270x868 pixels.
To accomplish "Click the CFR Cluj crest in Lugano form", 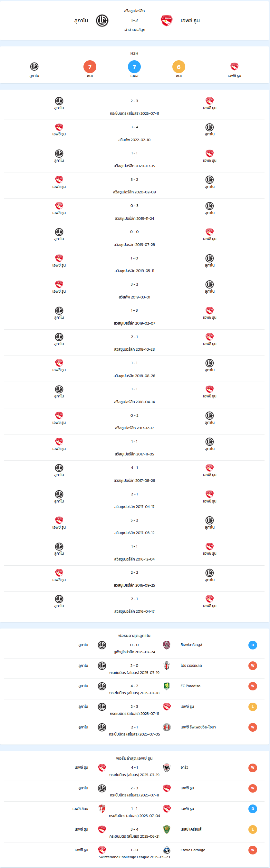I will click(x=167, y=645).
